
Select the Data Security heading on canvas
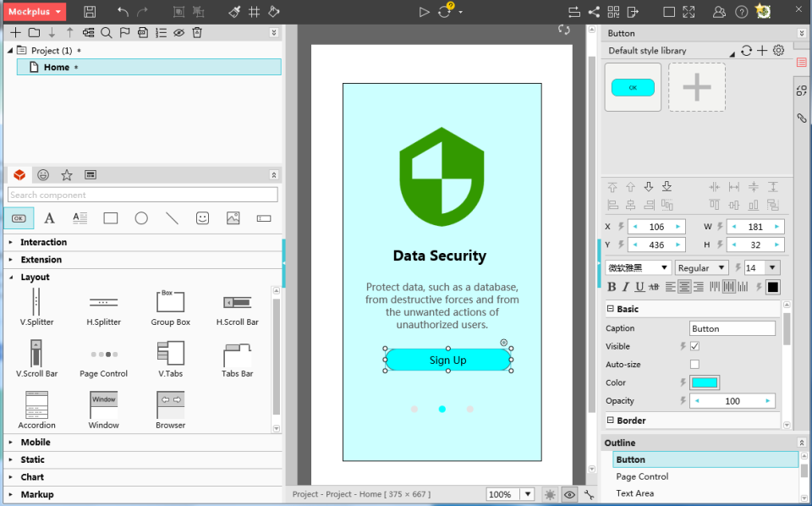point(440,256)
